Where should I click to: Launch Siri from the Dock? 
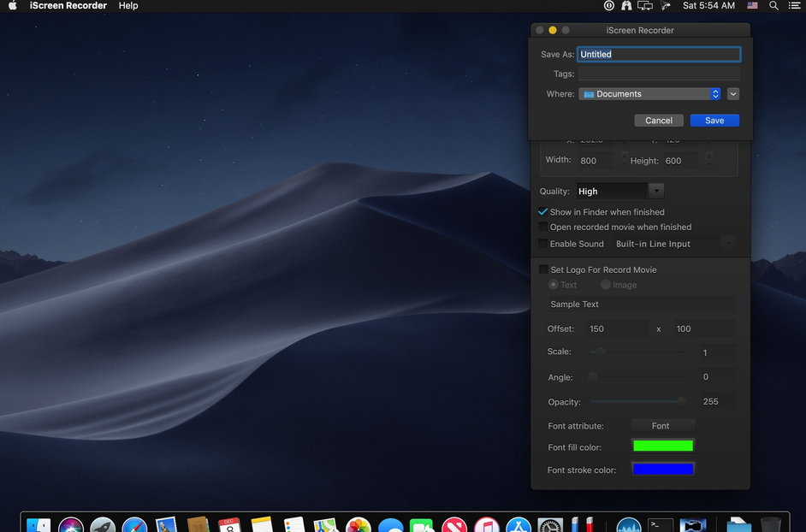pyautogui.click(x=71, y=524)
